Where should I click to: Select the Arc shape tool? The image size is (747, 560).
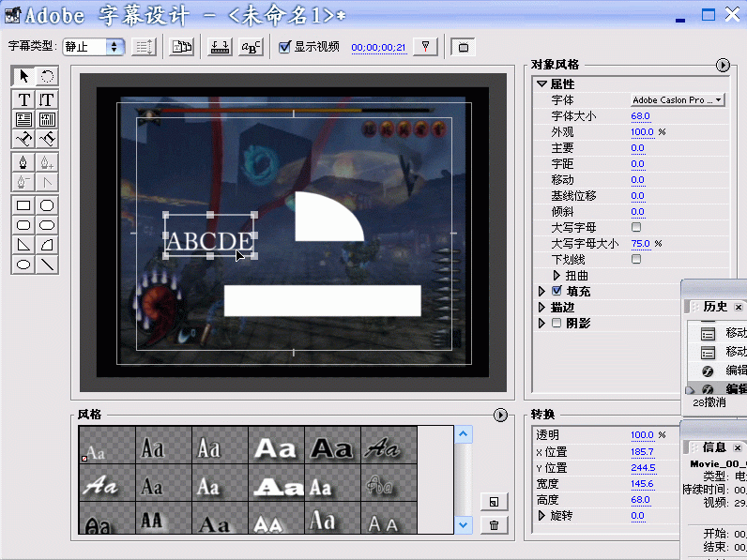click(x=47, y=245)
